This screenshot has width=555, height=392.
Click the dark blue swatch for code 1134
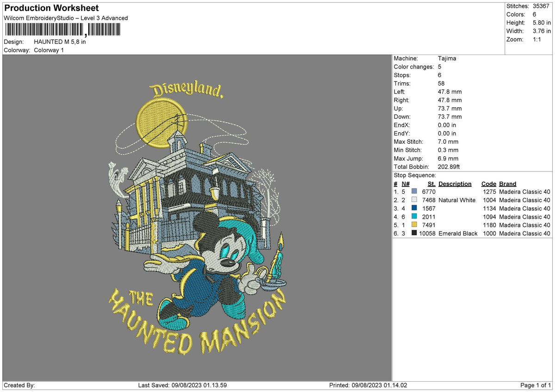(414, 208)
